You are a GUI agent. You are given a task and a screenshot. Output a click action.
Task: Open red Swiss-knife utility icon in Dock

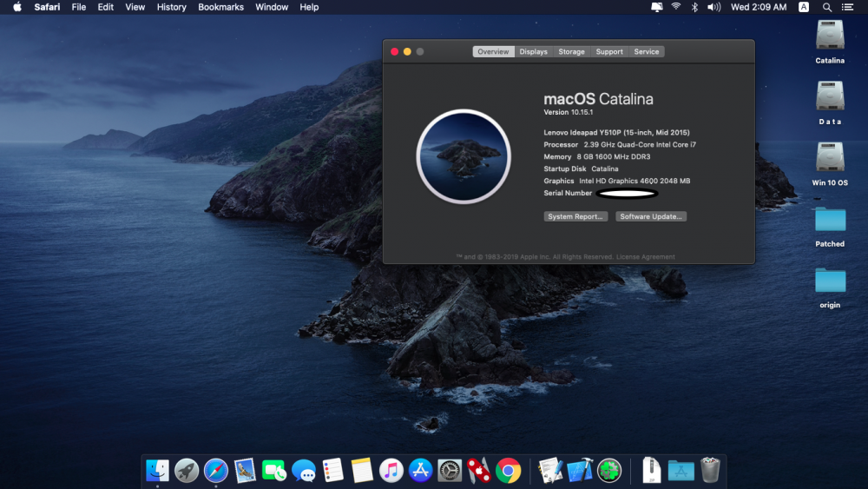pyautogui.click(x=479, y=471)
